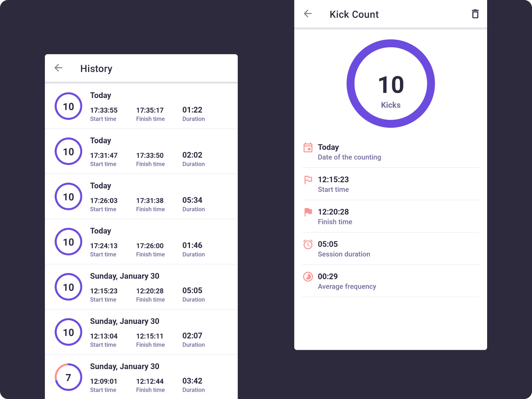Click the Average frequency pie icon
The image size is (532, 399).
308,277
